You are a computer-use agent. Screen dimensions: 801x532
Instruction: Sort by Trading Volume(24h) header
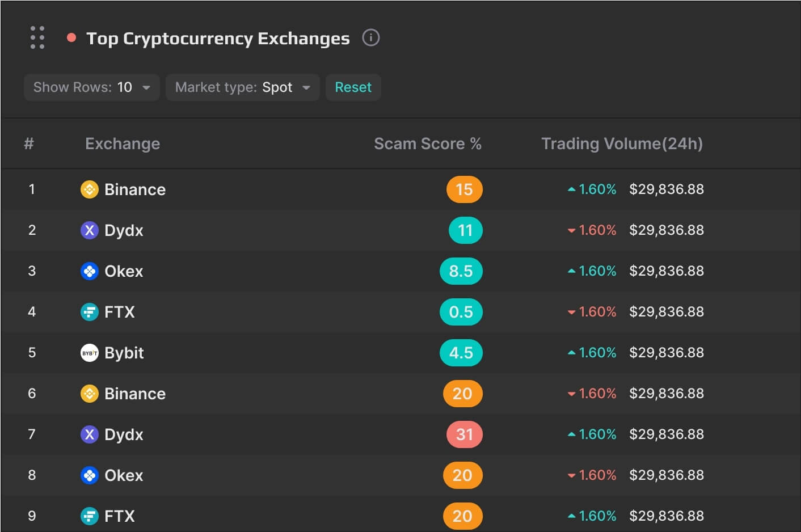[622, 143]
